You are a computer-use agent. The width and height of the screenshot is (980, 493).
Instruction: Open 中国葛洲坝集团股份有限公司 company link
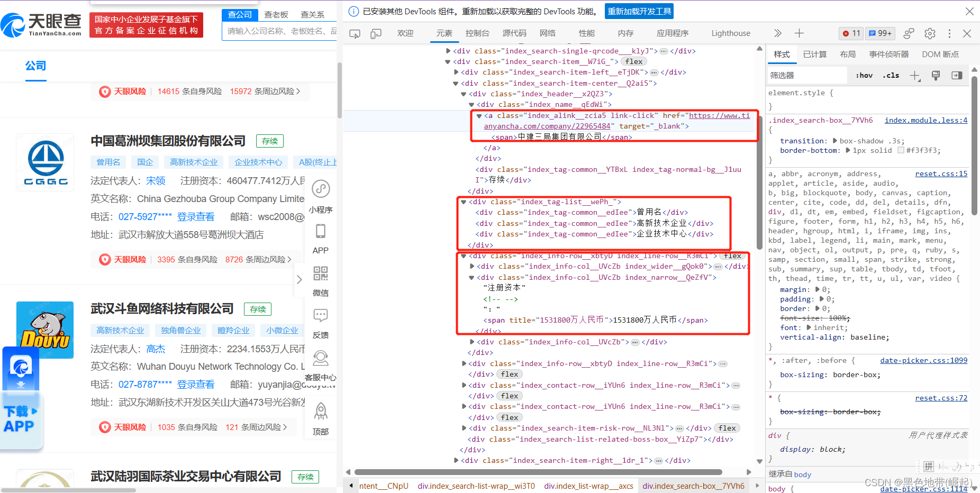tap(168, 141)
